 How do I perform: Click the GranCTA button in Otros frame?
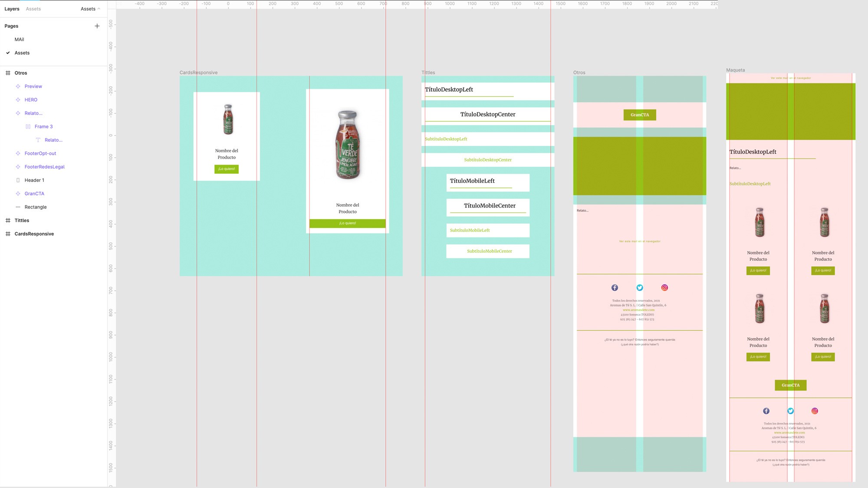640,115
